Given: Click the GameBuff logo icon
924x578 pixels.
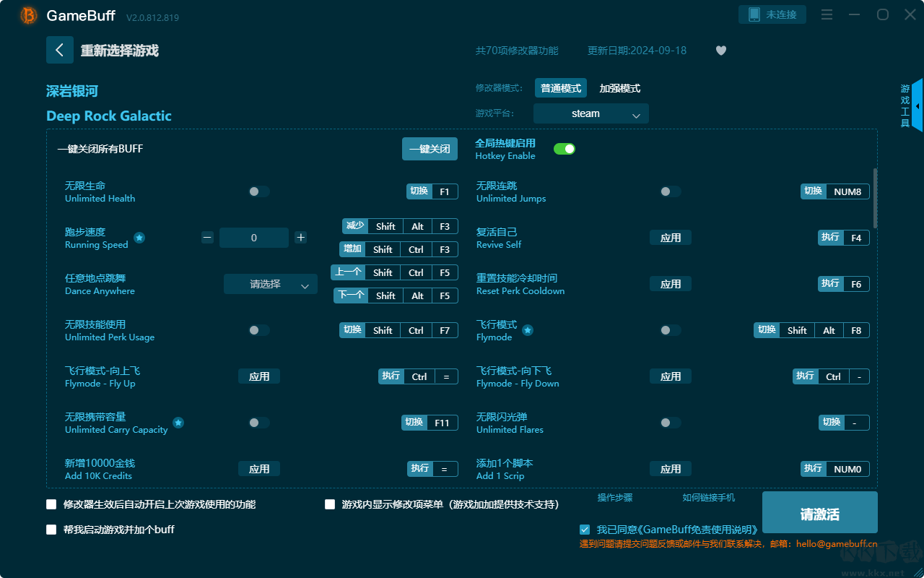Looking at the screenshot, I should point(29,15).
